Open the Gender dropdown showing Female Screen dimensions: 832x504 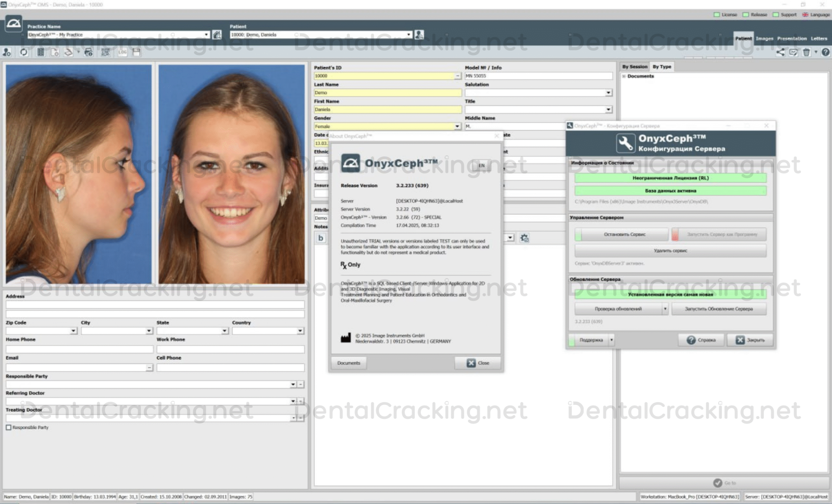(x=457, y=126)
